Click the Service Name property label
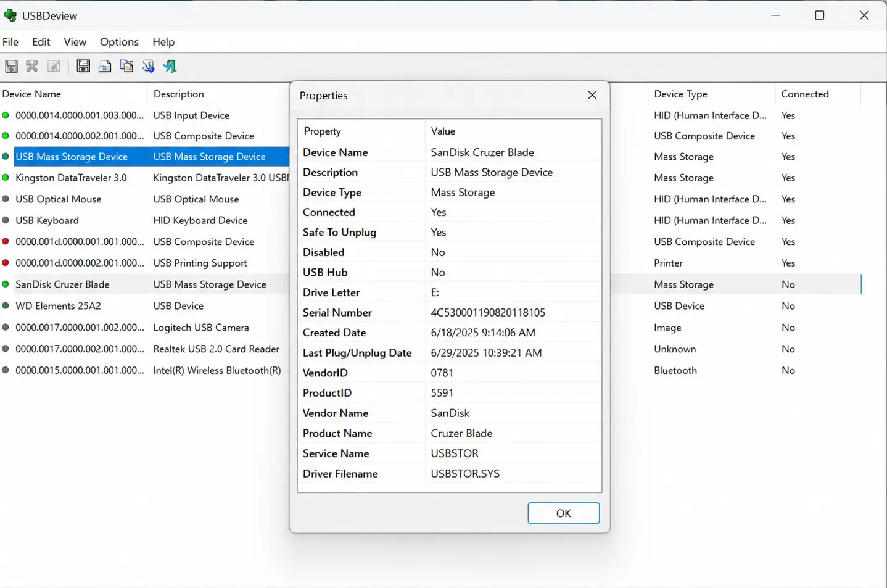The width and height of the screenshot is (887, 588). [336, 453]
